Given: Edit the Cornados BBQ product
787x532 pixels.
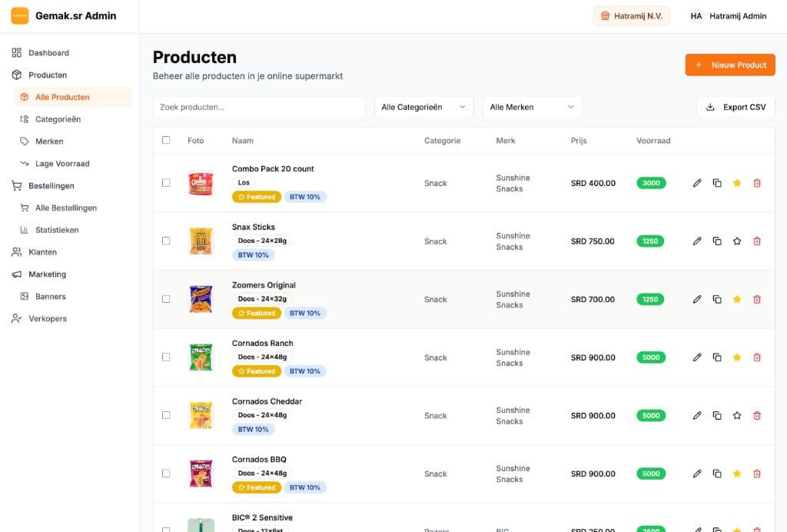Looking at the screenshot, I should (x=697, y=474).
